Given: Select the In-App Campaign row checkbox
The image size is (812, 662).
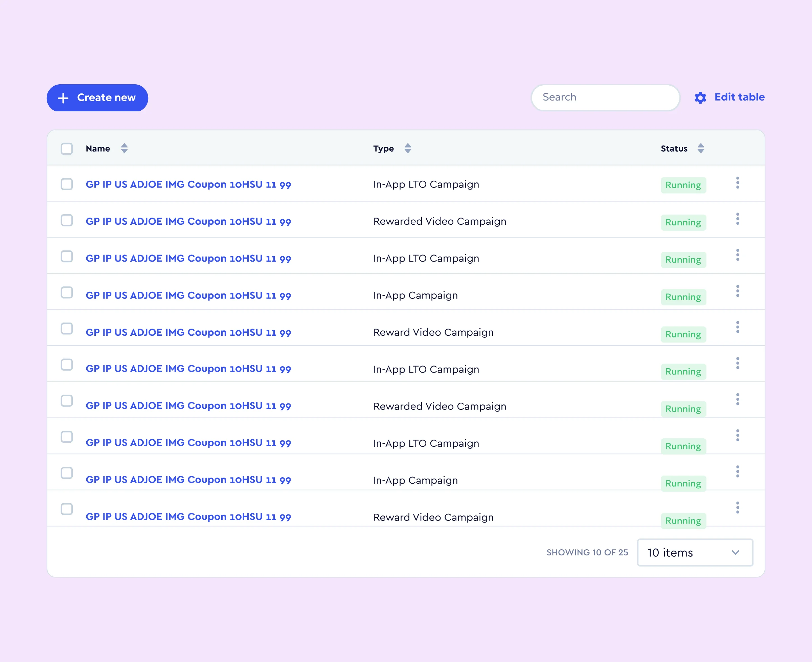Looking at the screenshot, I should 67,292.
